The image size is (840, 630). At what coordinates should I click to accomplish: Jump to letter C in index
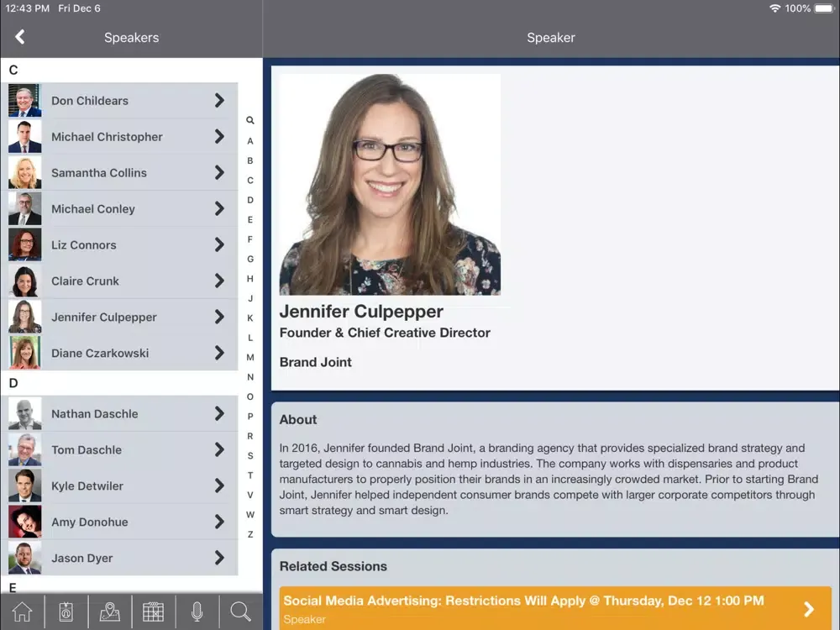[250, 180]
